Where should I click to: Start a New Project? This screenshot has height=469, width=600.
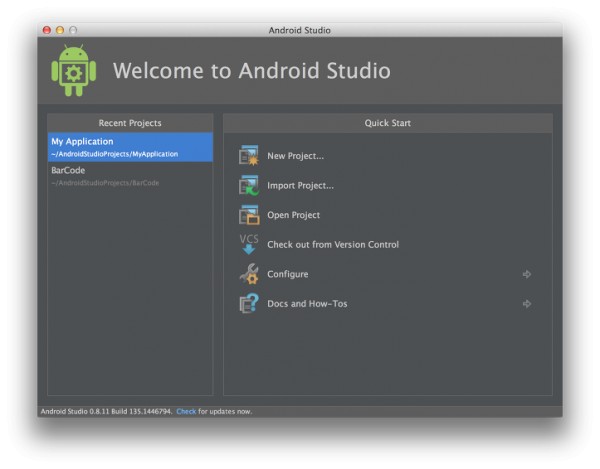(x=295, y=156)
